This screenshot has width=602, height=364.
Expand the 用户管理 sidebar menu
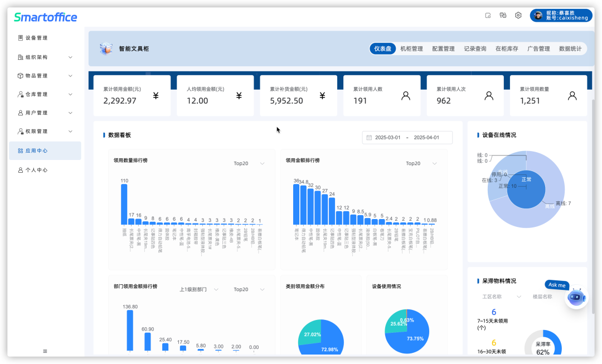coord(70,113)
